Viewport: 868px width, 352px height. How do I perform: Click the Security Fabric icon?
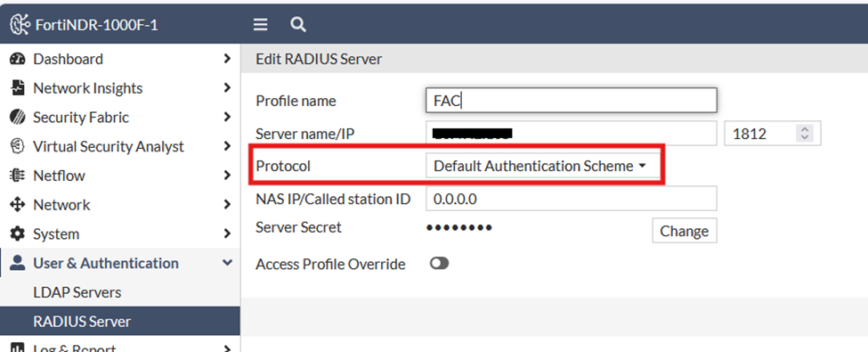pos(18,117)
